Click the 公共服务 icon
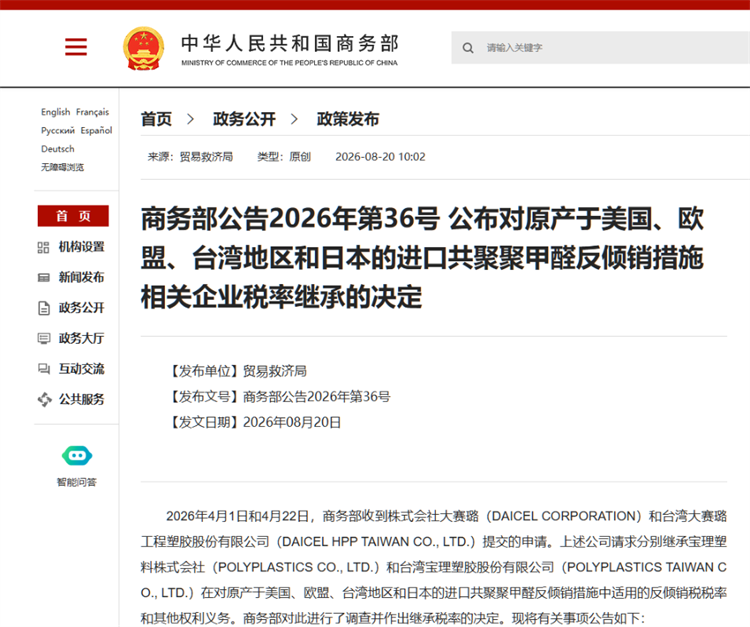 pos(44,399)
